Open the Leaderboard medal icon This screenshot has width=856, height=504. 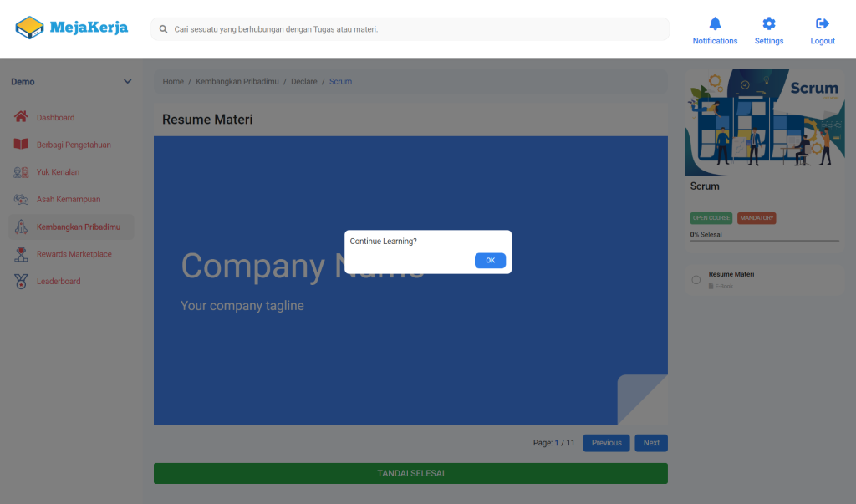(22, 282)
